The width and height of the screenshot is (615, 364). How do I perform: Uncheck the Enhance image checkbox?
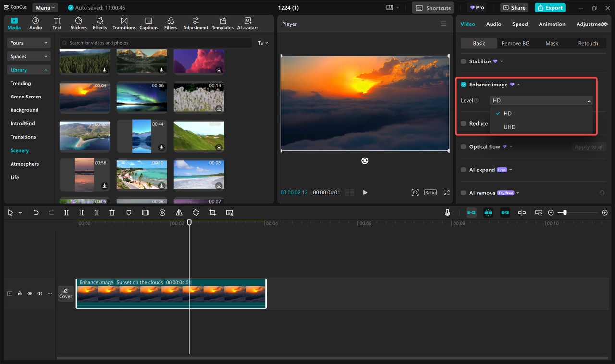464,85
